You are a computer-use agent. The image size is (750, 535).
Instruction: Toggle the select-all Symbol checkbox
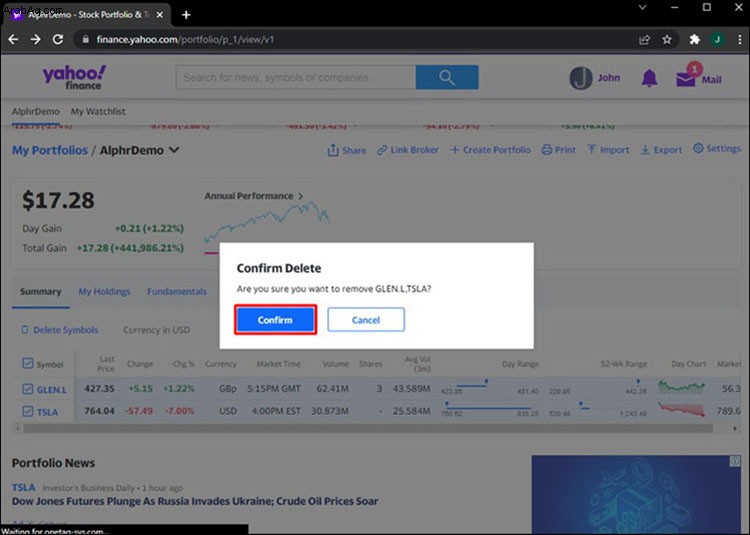click(28, 363)
